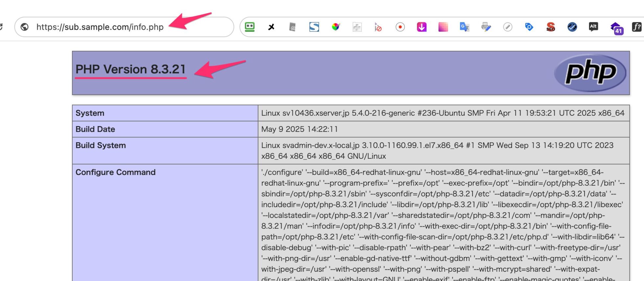This screenshot has width=644, height=281.
Task: Open the dark blue checkmark circle extension
Action: [572, 27]
